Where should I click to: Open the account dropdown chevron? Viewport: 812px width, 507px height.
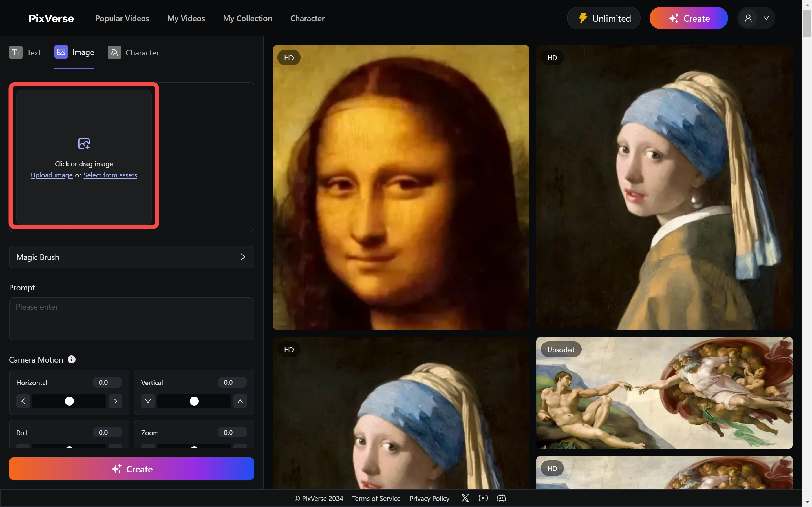(766, 18)
